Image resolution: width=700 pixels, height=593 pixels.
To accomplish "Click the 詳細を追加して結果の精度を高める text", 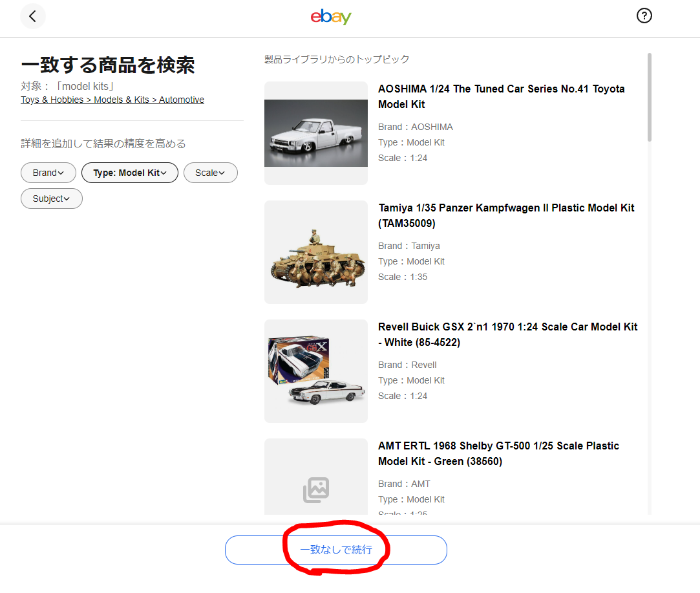I will pos(103,144).
